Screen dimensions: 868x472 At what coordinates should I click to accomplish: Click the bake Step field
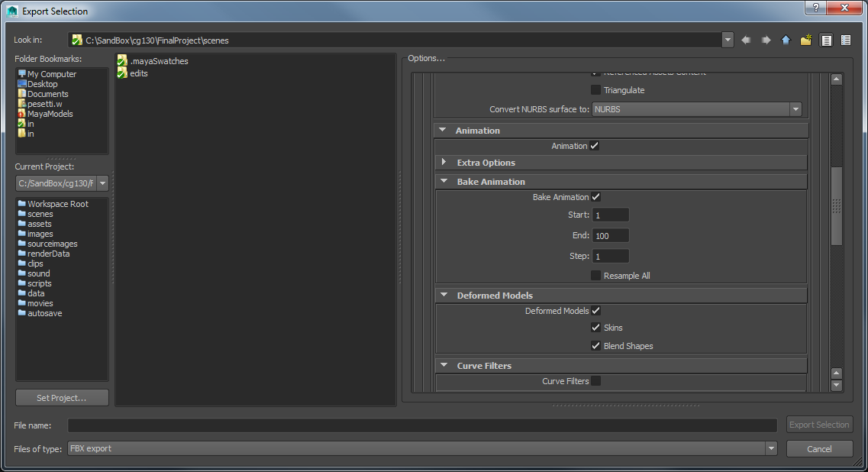(x=611, y=256)
